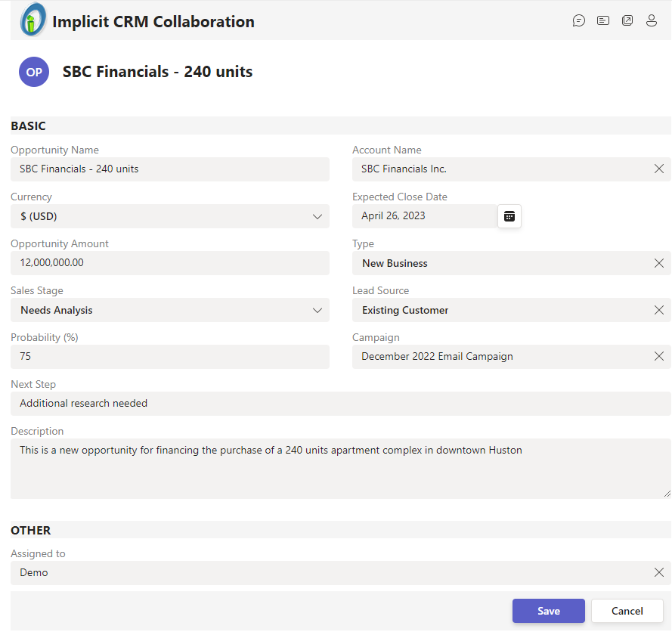Clear the New Business type selection
Viewport: 672px width, 632px height.
659,263
